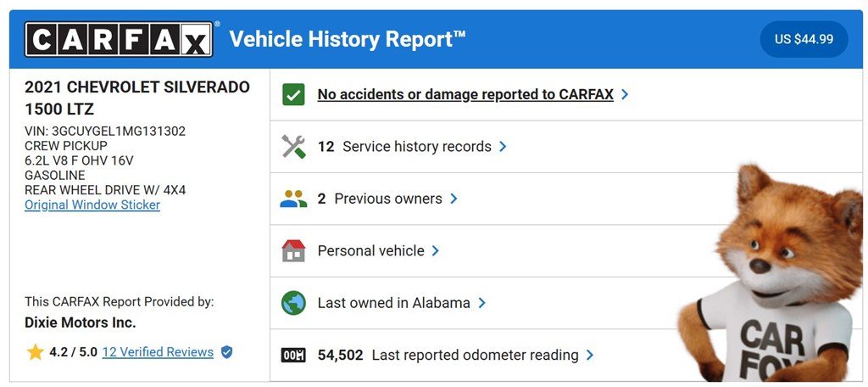Click the house personal vehicle icon
868x387 pixels.
tap(293, 250)
